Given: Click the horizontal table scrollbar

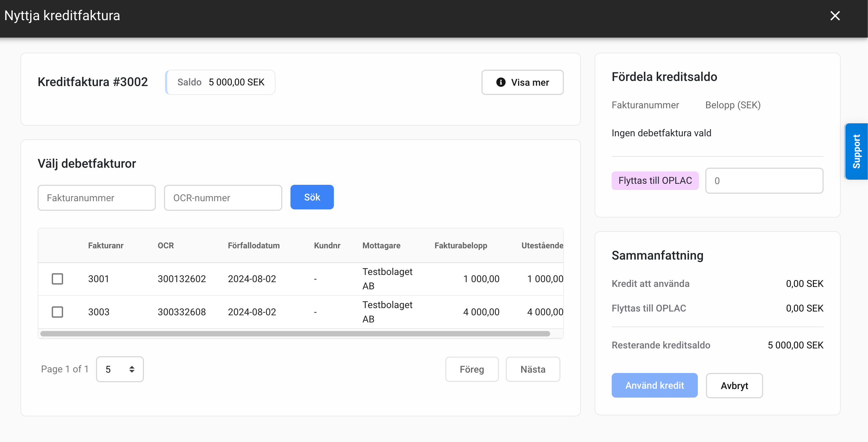Looking at the screenshot, I should (x=295, y=334).
